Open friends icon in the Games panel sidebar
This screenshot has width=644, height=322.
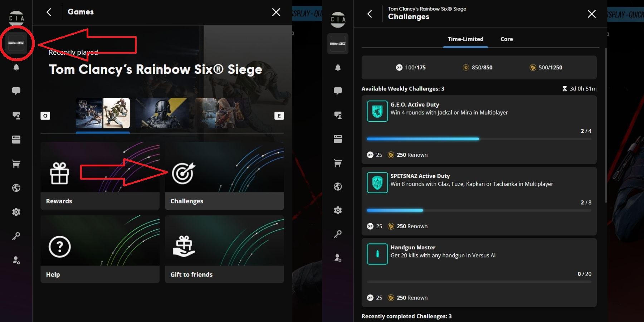(16, 115)
